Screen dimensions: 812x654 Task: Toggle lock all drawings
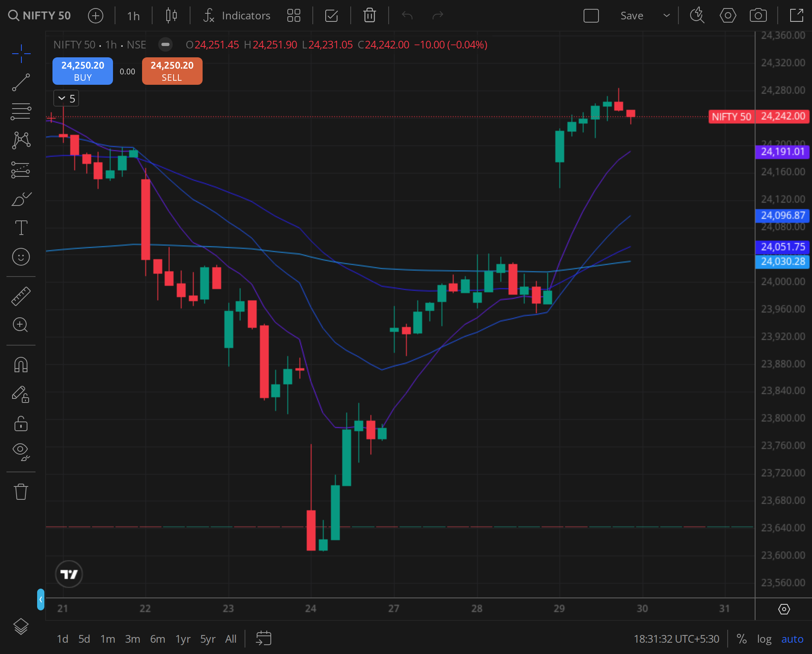point(21,423)
